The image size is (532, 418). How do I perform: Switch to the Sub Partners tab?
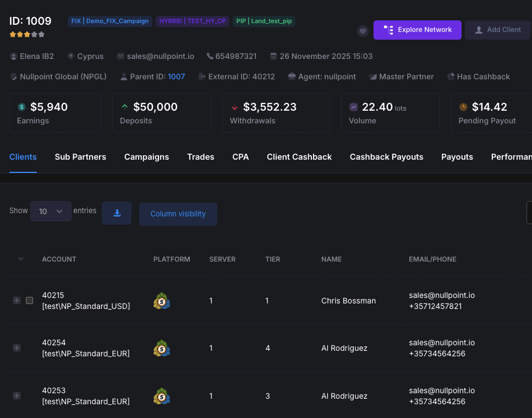(x=80, y=157)
